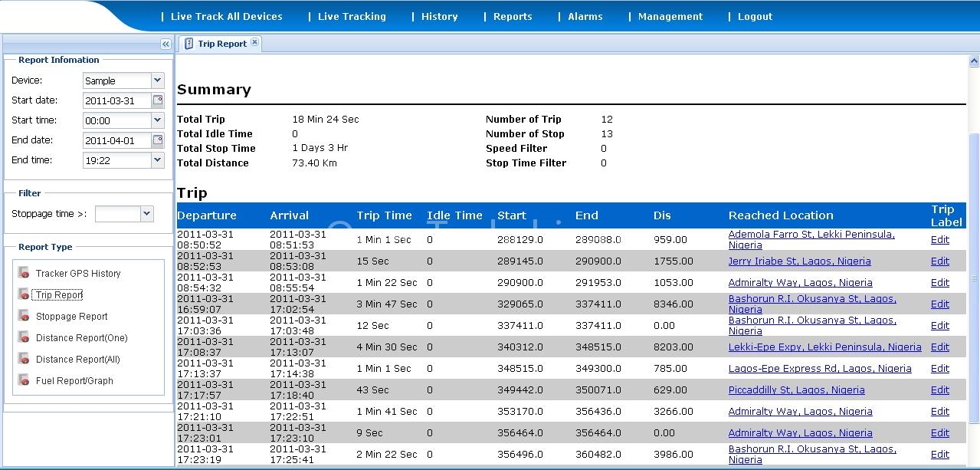
Task: Open the End date calendar picker
Action: [x=158, y=140]
